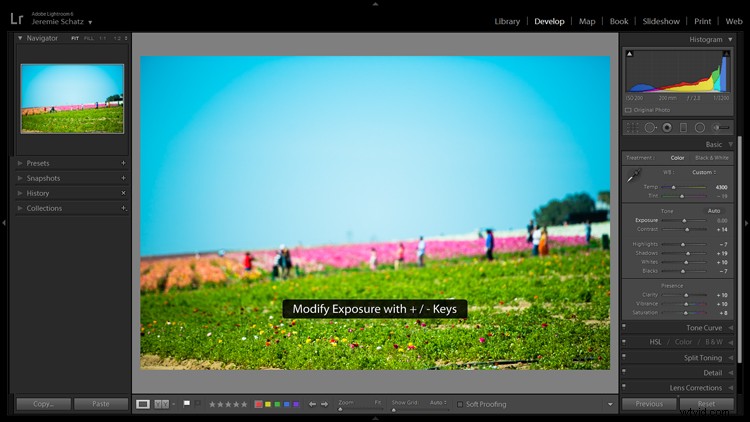Toggle HSL panel on/off switch
The width and height of the screenshot is (750, 422).
(x=624, y=343)
